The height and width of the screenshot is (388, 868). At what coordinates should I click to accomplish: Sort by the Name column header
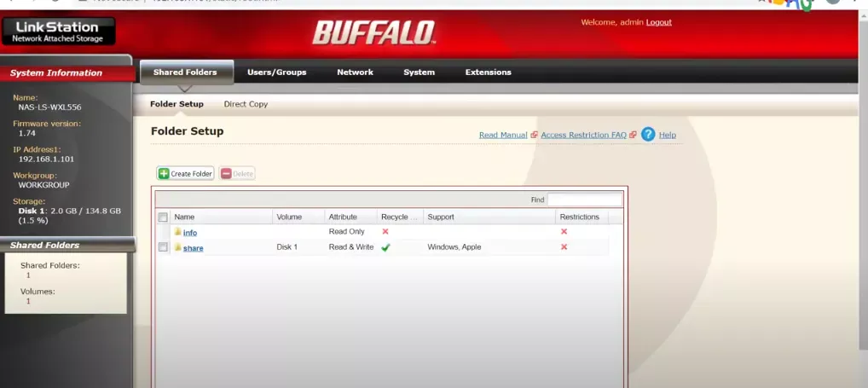tap(220, 217)
